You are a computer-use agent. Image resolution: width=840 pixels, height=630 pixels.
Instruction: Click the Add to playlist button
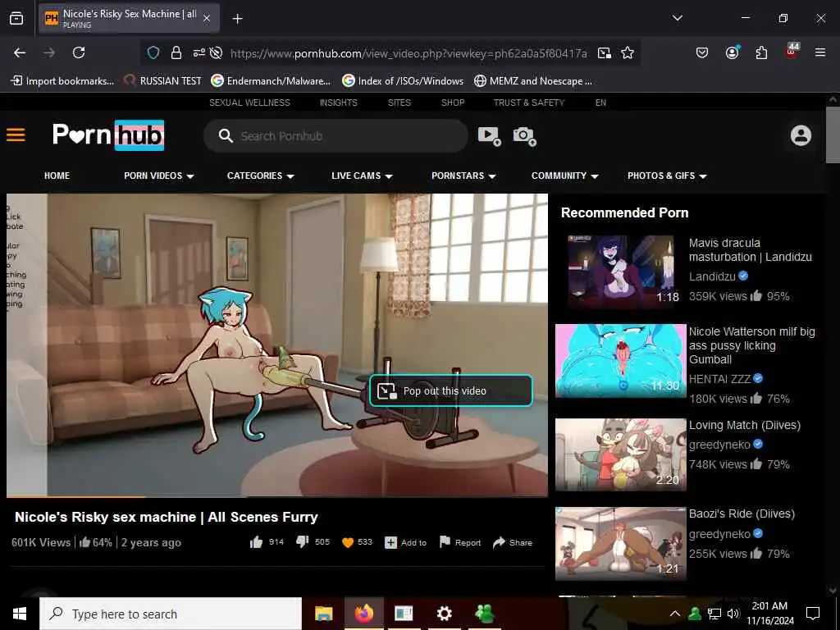(x=405, y=543)
